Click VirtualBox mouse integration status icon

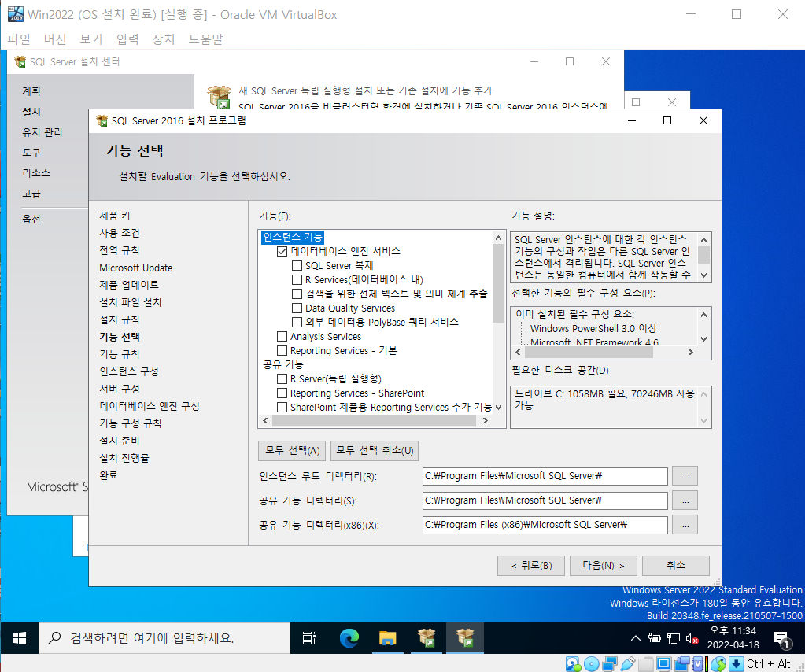click(718, 664)
